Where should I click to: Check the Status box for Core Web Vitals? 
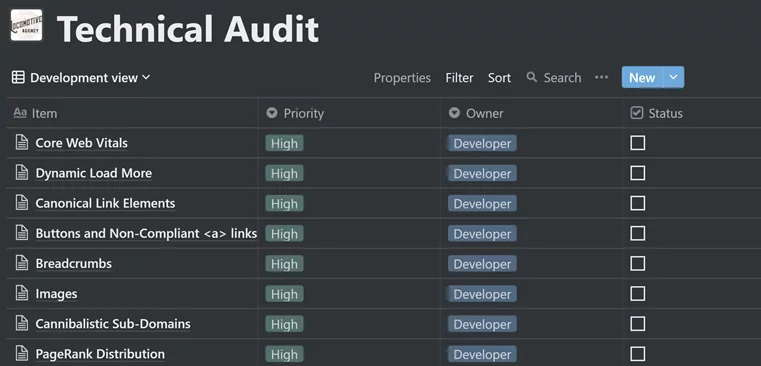(x=638, y=143)
